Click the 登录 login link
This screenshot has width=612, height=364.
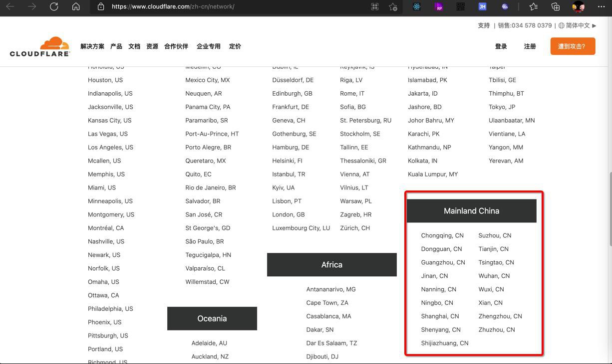point(501,46)
